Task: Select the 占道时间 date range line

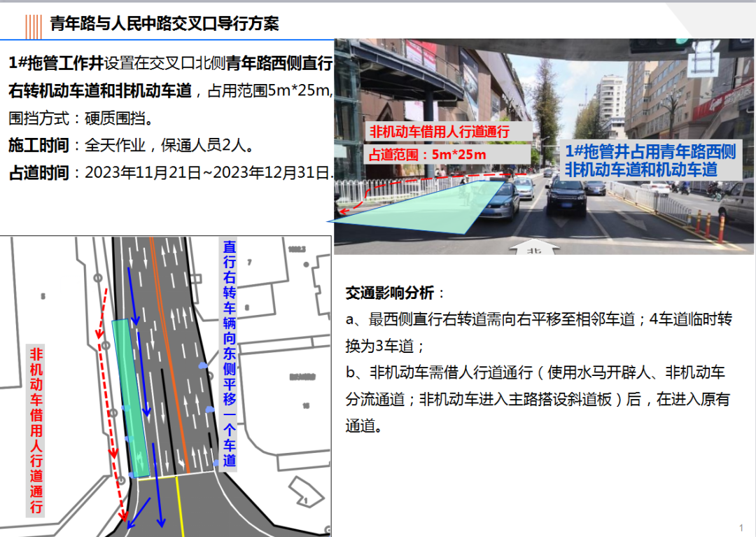Action: click(x=171, y=172)
